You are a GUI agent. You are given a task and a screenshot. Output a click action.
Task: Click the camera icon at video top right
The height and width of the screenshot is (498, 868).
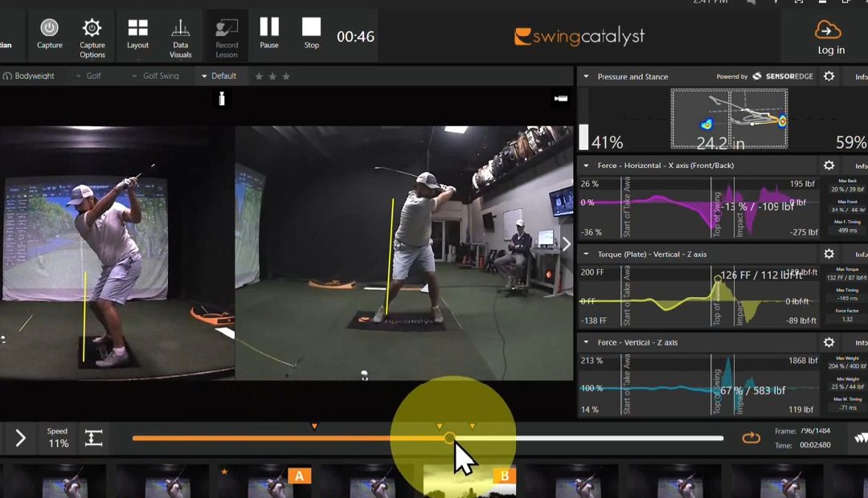(x=561, y=99)
